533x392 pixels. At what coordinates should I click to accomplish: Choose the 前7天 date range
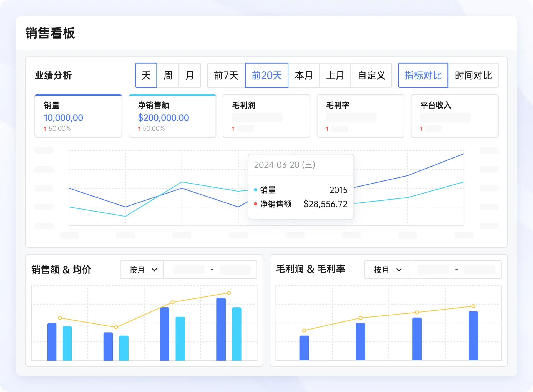click(x=226, y=75)
